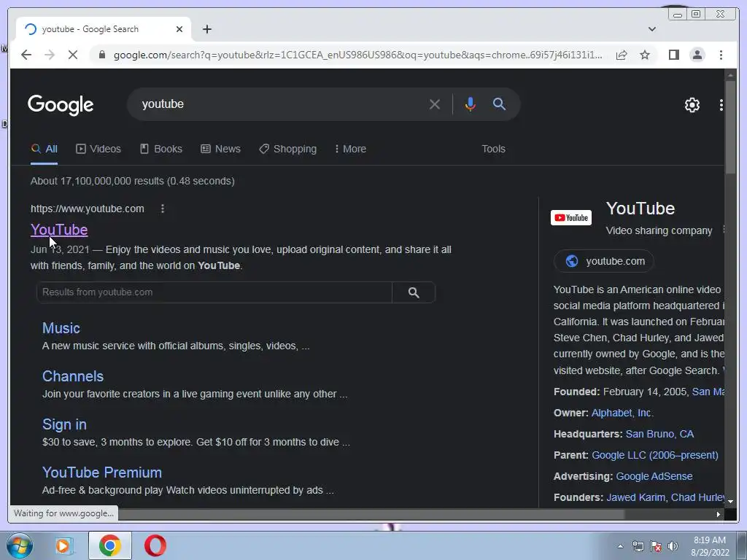The width and height of the screenshot is (747, 560).
Task: View site info via the padlock icon
Action: (x=101, y=55)
